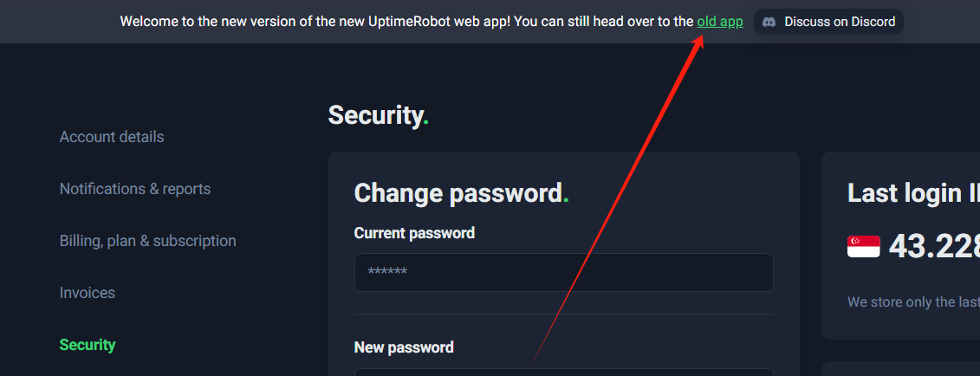Go to Notifications & reports
Image resolution: width=980 pixels, height=376 pixels.
135,189
